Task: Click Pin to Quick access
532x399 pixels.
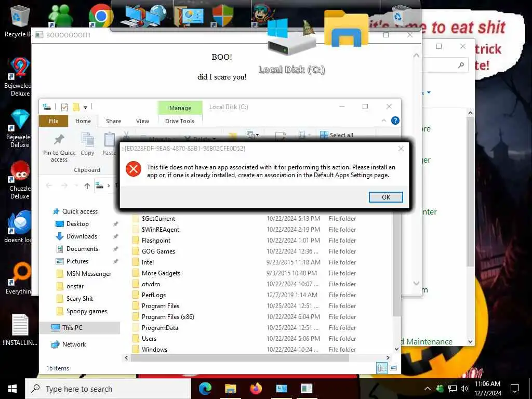Action: pos(59,148)
